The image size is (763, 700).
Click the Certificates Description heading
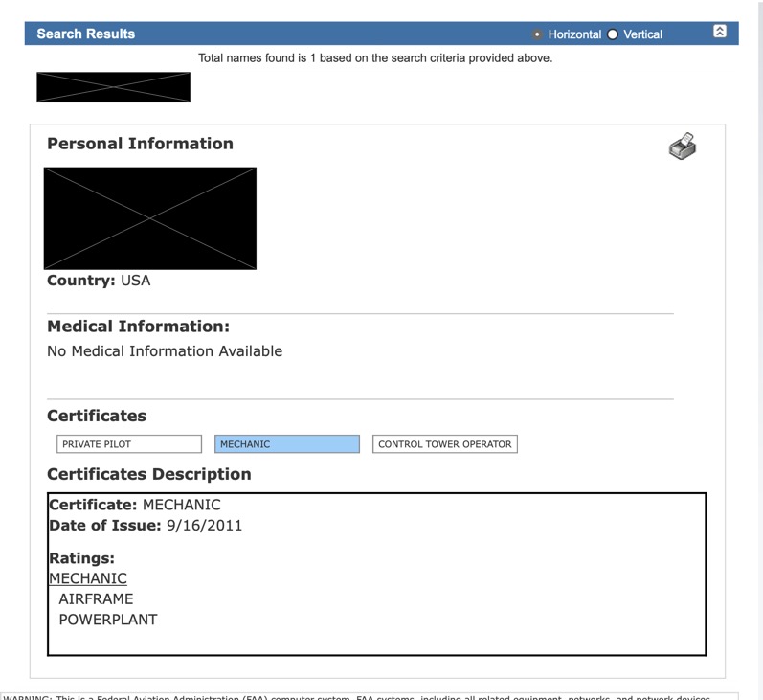149,474
